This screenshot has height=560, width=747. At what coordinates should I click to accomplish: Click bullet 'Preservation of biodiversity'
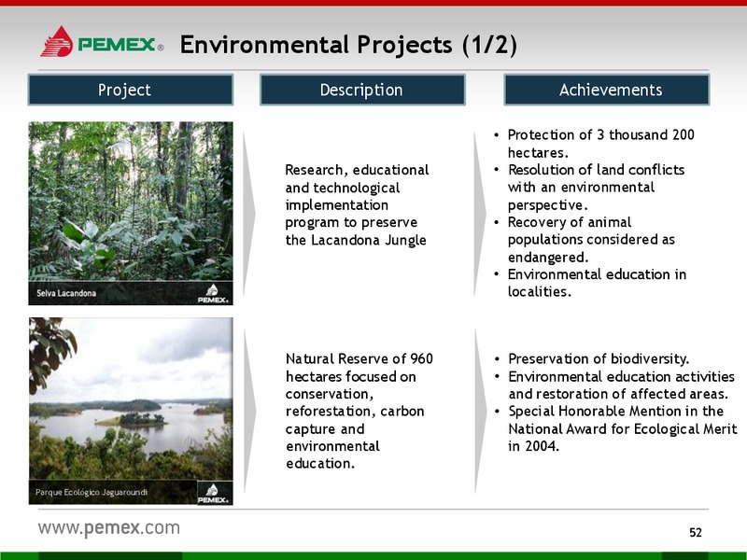coord(592,358)
